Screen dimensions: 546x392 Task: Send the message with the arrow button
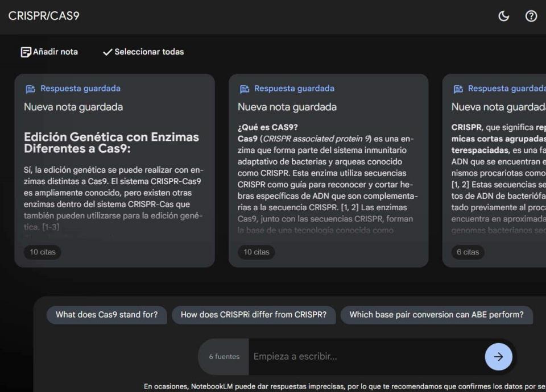pos(498,357)
